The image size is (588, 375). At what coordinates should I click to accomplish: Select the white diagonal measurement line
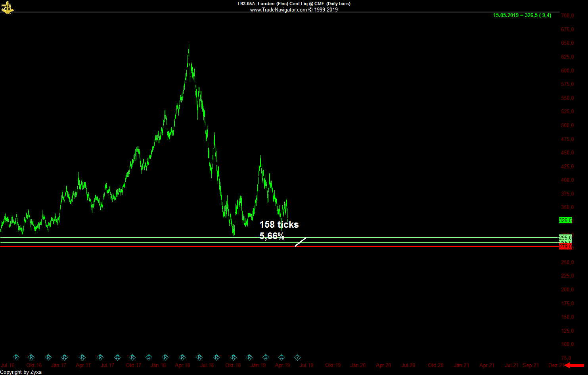pyautogui.click(x=301, y=242)
